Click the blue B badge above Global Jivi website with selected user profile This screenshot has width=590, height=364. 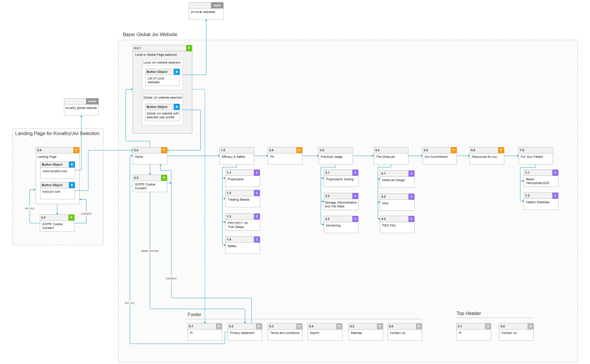pos(177,107)
